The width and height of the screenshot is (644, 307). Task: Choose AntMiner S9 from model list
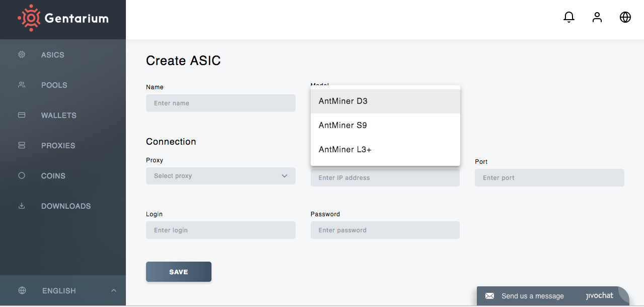coord(385,126)
